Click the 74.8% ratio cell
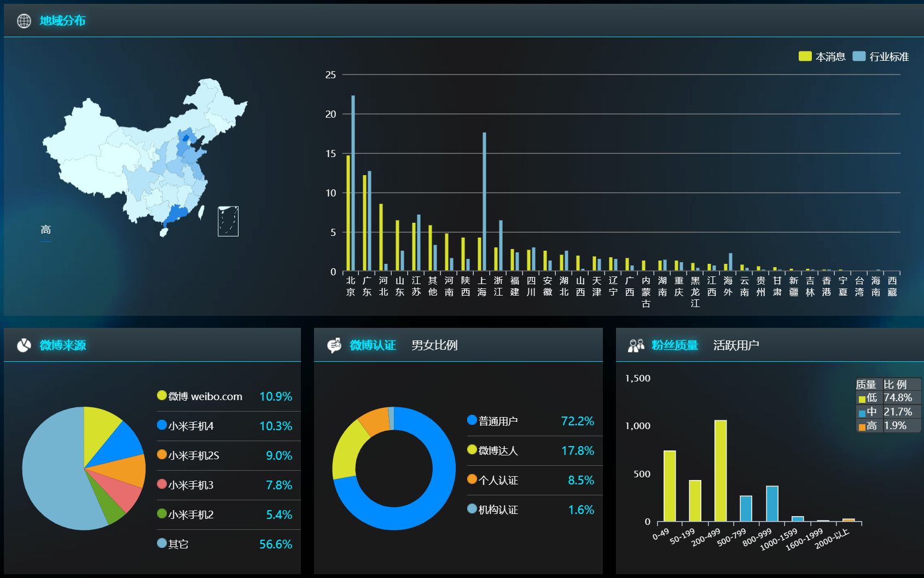This screenshot has height=578, width=924. (902, 398)
